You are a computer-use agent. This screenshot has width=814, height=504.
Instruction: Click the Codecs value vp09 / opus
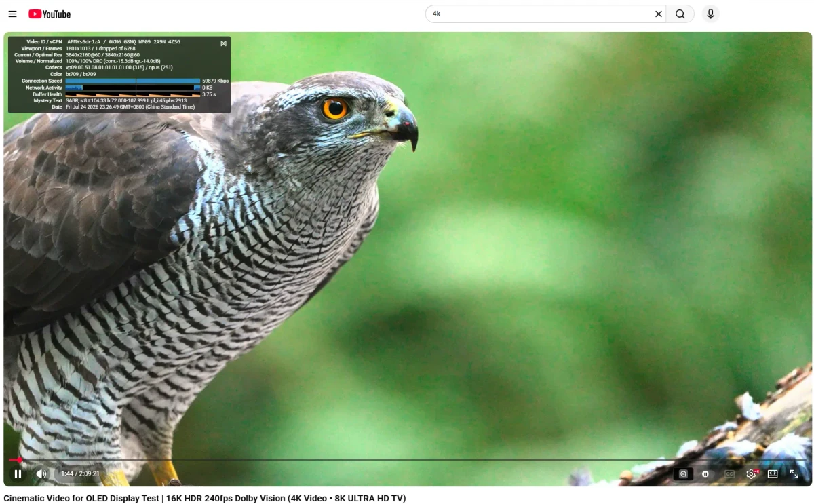pos(119,68)
